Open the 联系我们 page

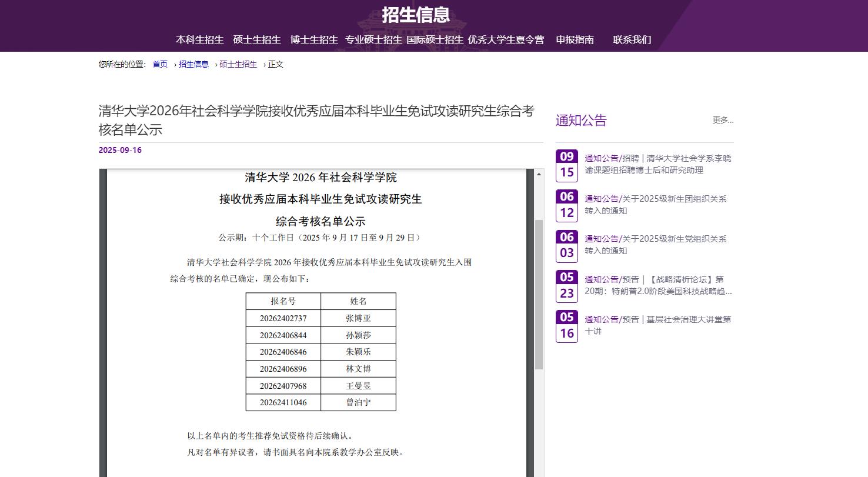tap(632, 40)
